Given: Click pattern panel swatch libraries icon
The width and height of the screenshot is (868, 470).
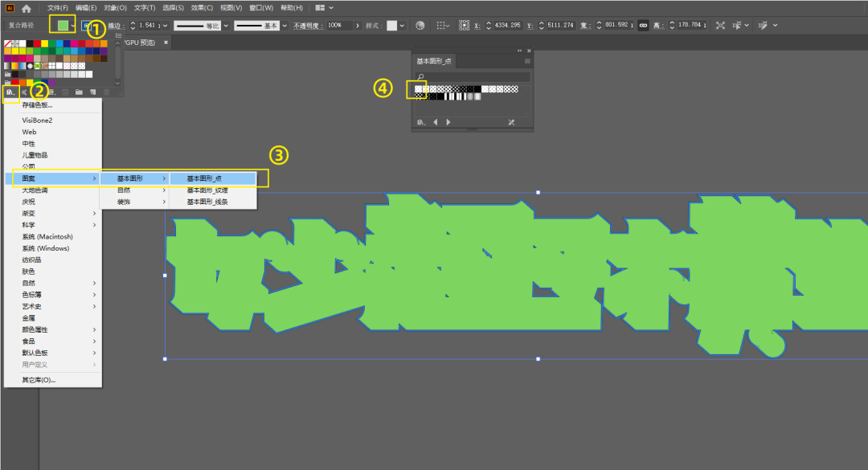Looking at the screenshot, I should point(421,122).
